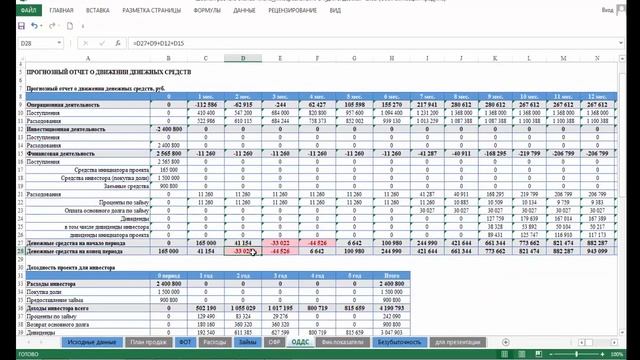Expand the formula bar using right-end arrow
Viewport: 640px width, 360px height.
click(621, 43)
